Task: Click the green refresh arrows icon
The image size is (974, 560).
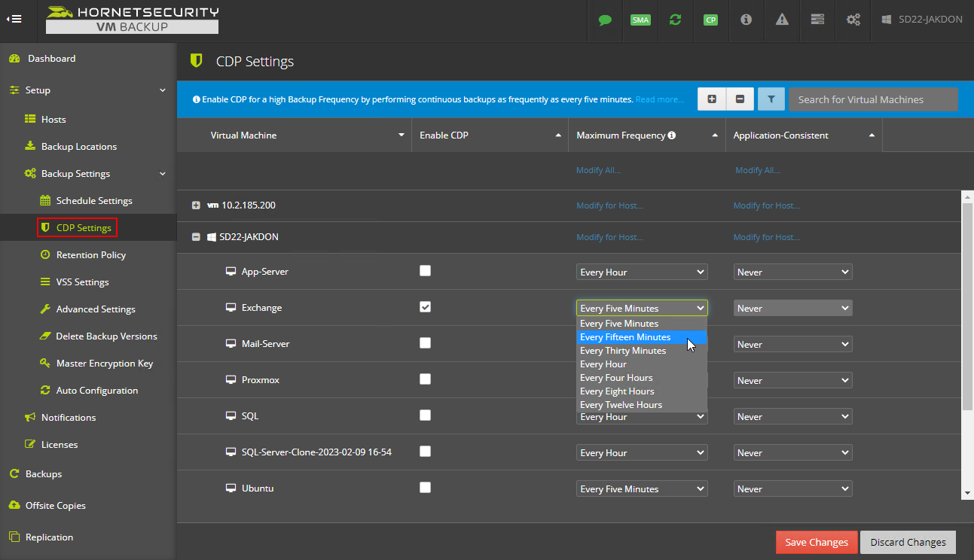Action: pos(675,20)
